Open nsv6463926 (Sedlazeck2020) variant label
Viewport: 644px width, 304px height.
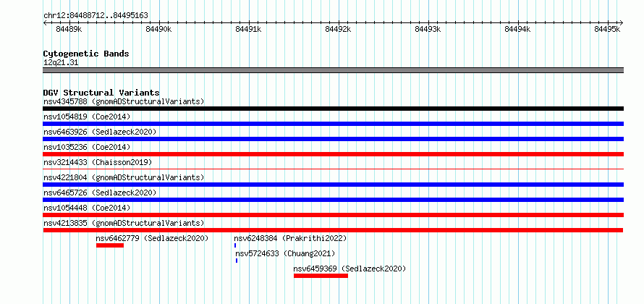[x=100, y=132]
